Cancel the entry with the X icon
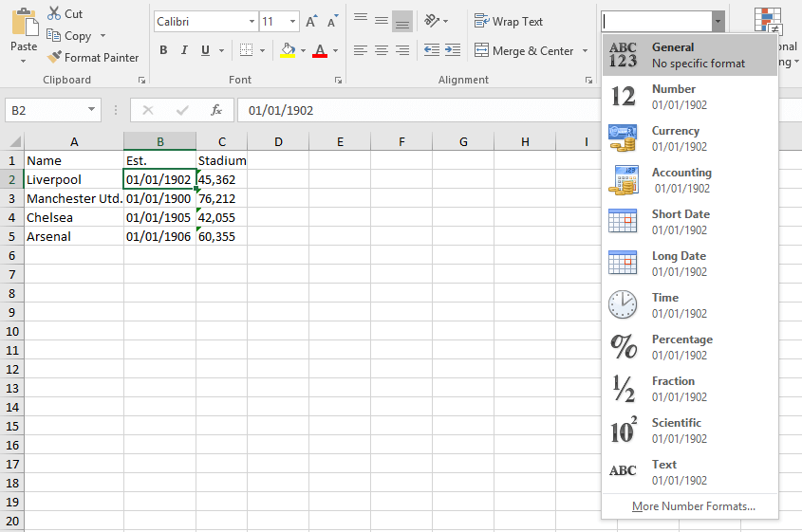Screen dimensions: 802x532 click(x=148, y=110)
